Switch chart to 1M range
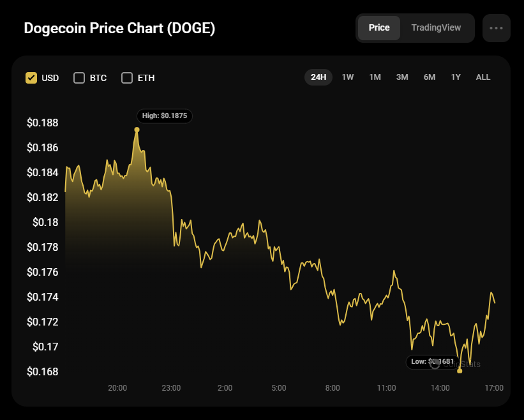Image resolution: width=524 pixels, height=420 pixels. point(375,77)
